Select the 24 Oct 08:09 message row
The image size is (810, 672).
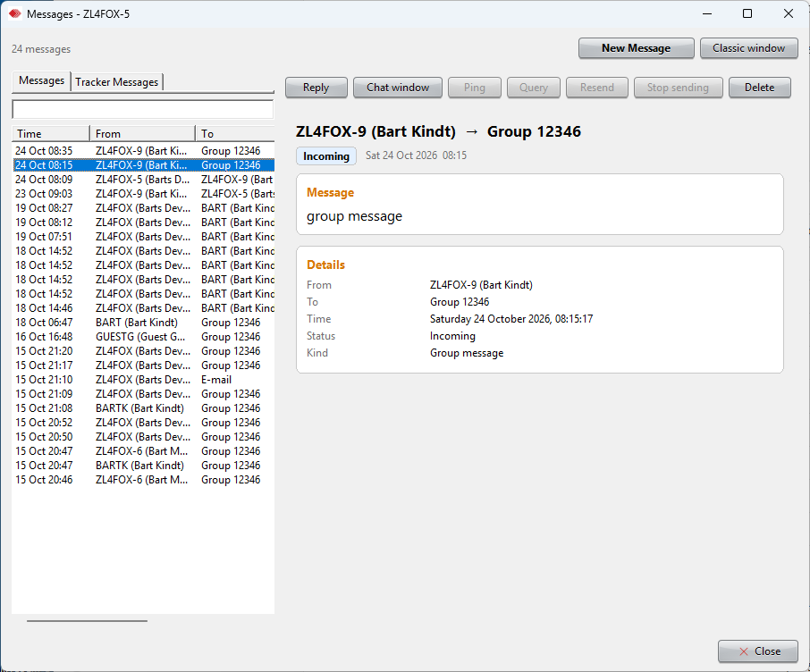pyautogui.click(x=143, y=180)
